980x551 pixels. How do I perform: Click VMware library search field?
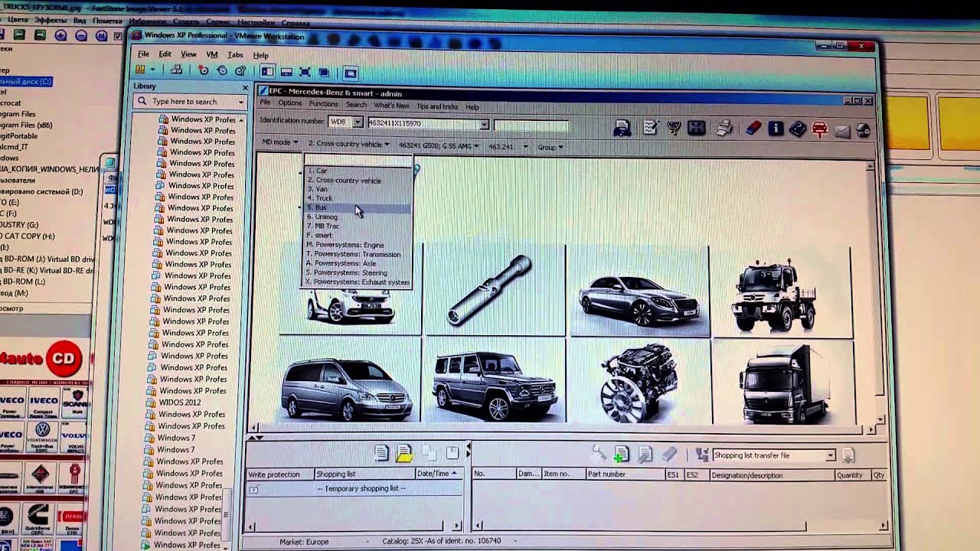(x=190, y=102)
